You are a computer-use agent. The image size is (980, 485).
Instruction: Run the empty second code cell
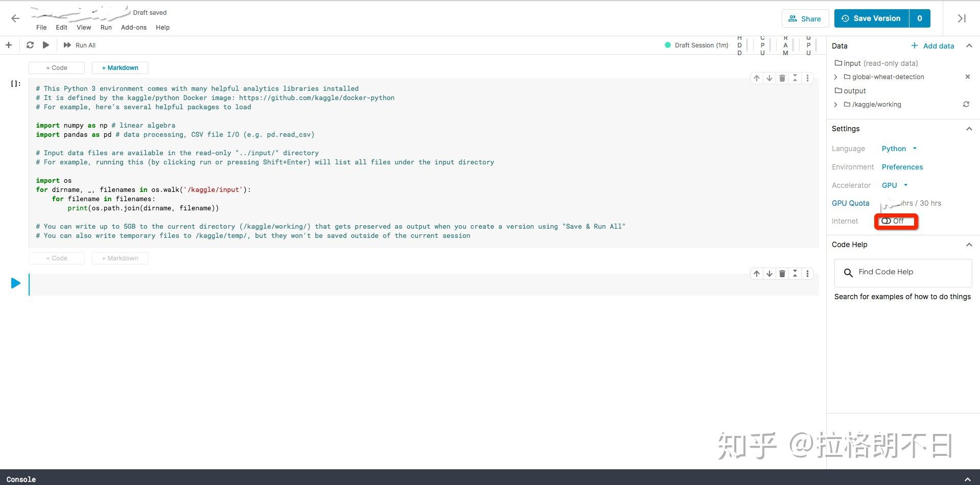click(x=15, y=283)
